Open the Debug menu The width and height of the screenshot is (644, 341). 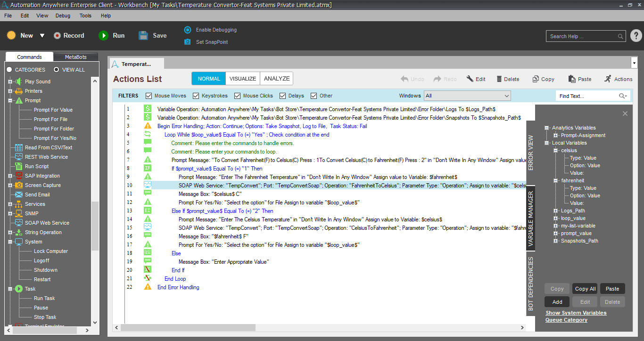[63, 16]
